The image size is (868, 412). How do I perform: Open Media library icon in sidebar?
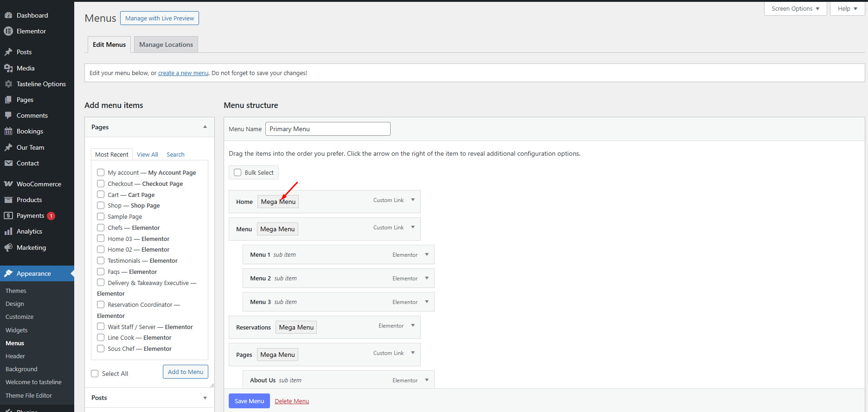(8, 68)
